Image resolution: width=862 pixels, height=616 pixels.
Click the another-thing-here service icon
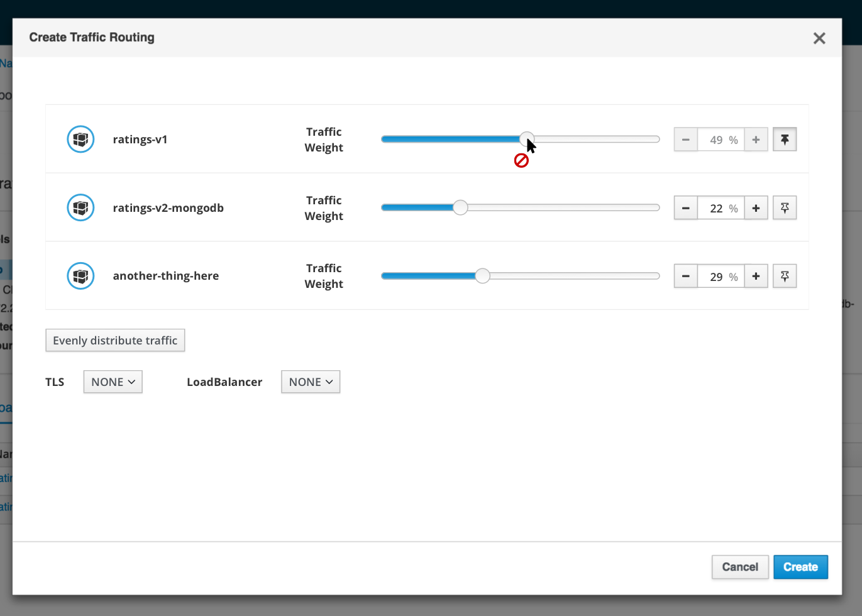[x=80, y=276]
